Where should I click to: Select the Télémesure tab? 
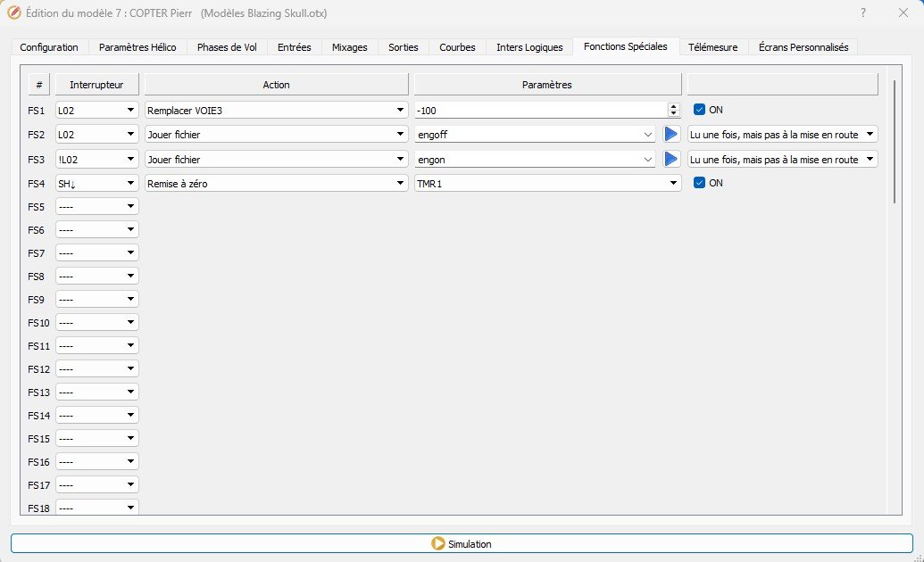(x=712, y=47)
